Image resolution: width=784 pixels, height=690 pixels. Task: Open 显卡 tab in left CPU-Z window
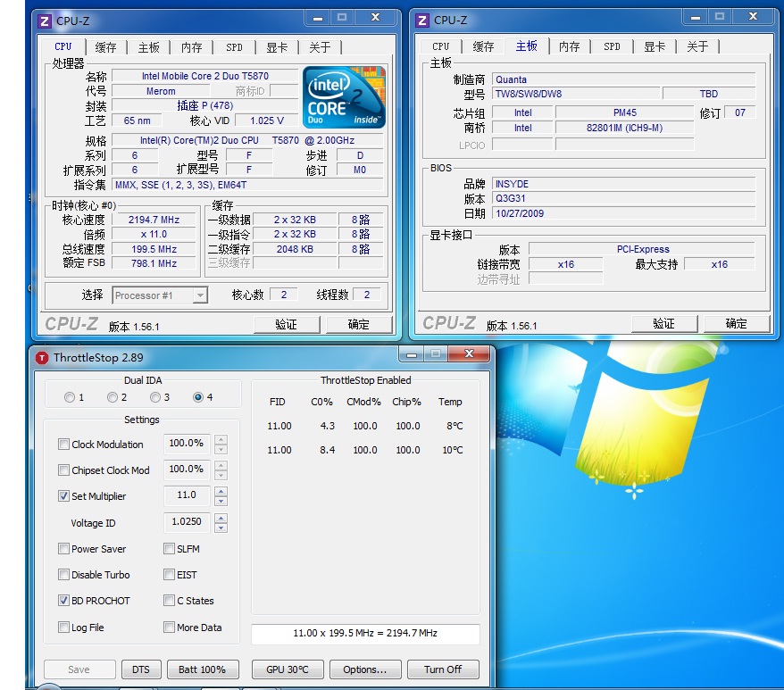277,47
